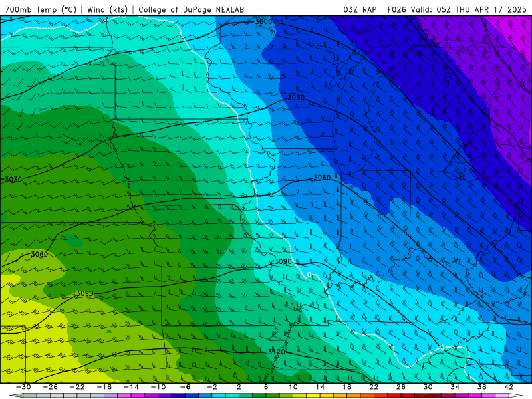Select the "3030" contour label at left map edge
Screen dimensions: 532x399
click(13, 179)
